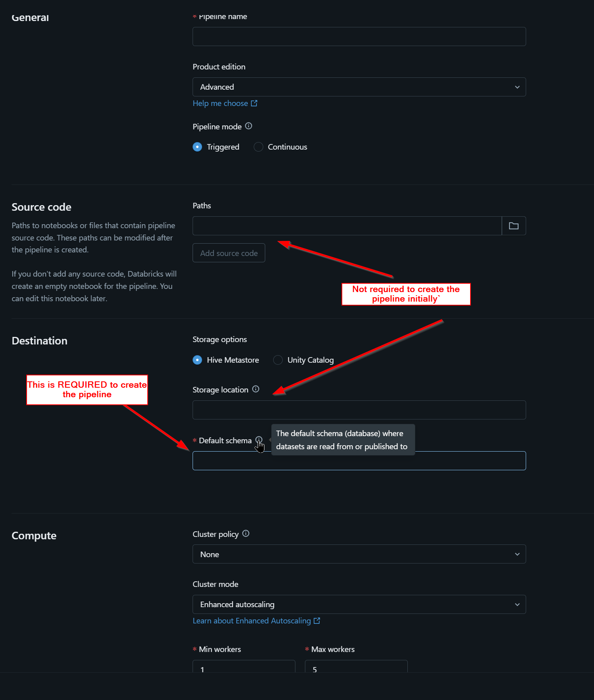Click external link icon after Enhanced Autoscaling link

coord(317,621)
